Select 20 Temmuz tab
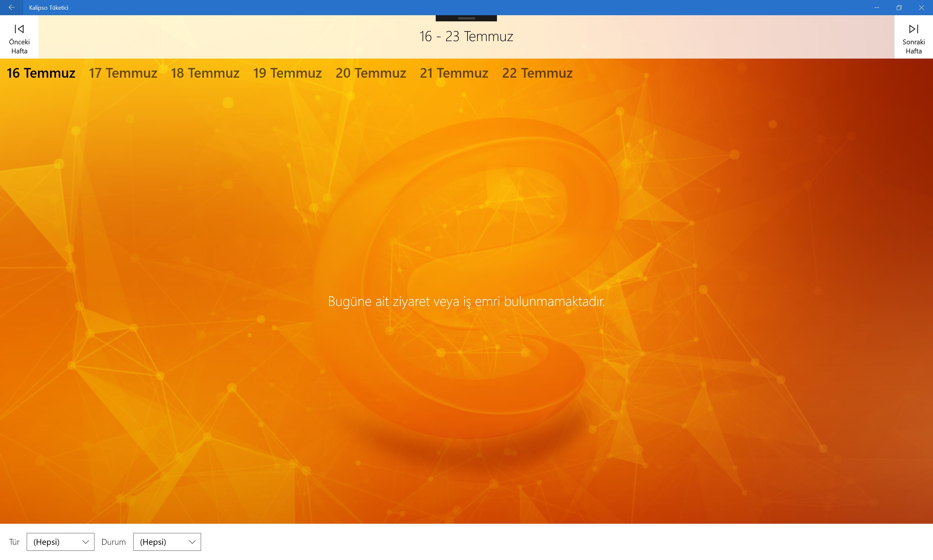The image size is (933, 560). click(371, 73)
